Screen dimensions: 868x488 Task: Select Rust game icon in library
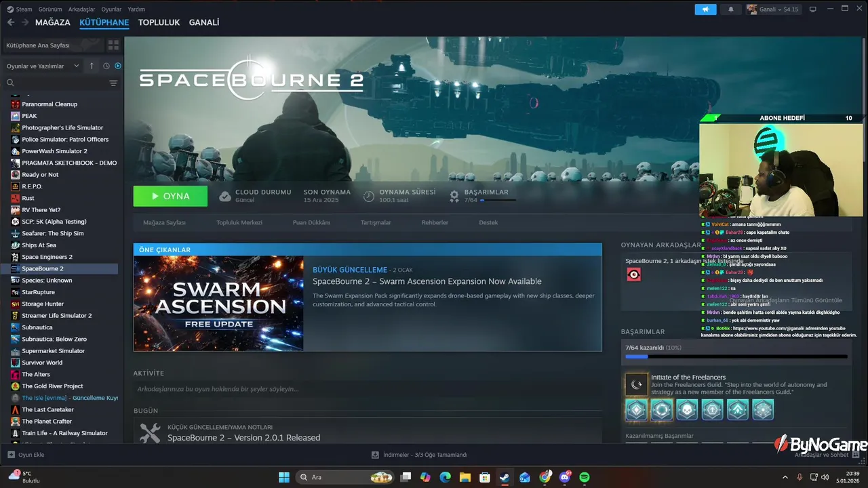(x=15, y=198)
